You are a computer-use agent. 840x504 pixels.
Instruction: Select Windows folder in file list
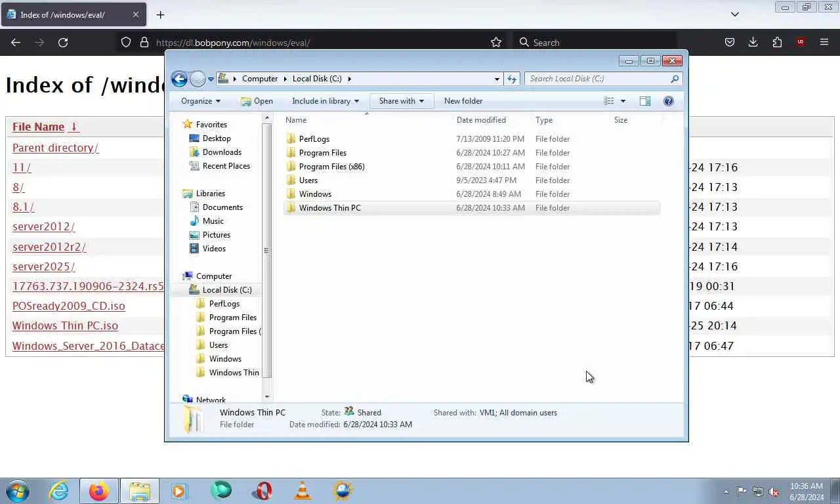point(471,194)
